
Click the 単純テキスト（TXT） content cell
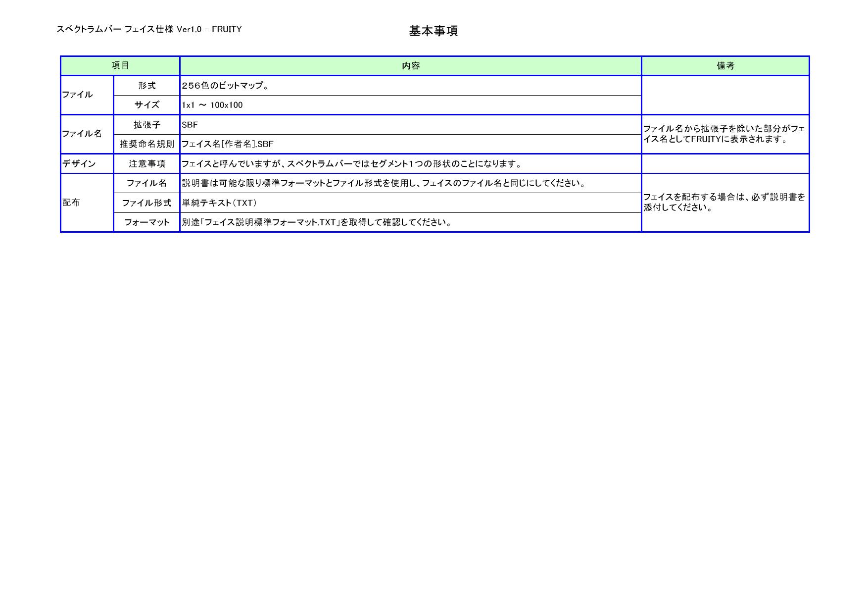[219, 203]
